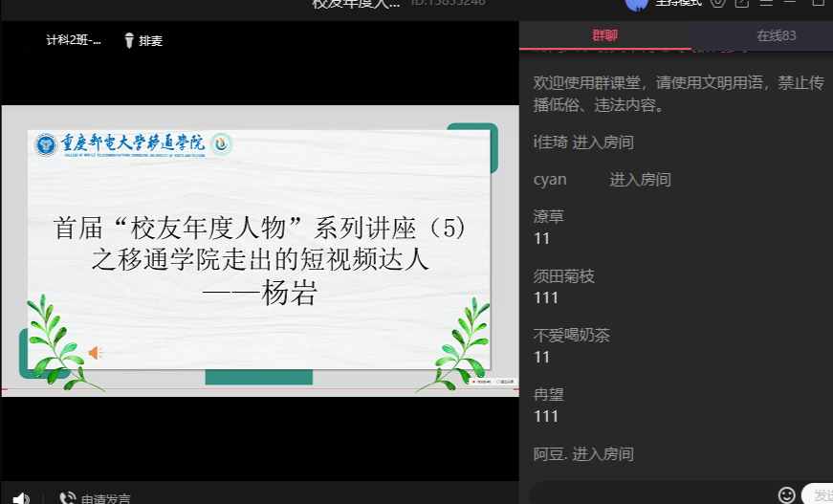The width and height of the screenshot is (833, 504).
Task: Mute the speaker volume icon
Action: click(x=21, y=498)
